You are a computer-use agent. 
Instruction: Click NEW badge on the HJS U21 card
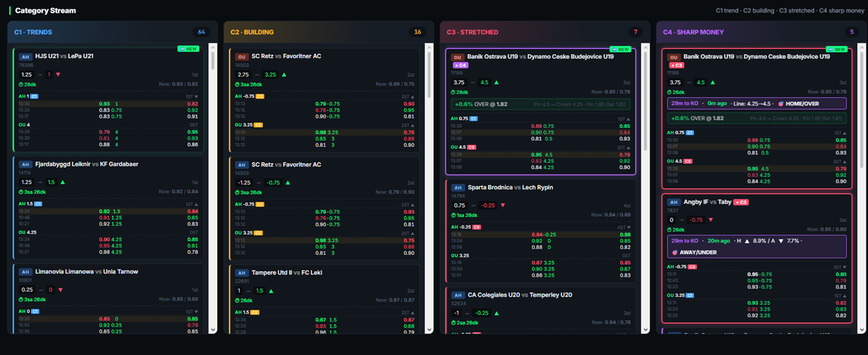(189, 49)
